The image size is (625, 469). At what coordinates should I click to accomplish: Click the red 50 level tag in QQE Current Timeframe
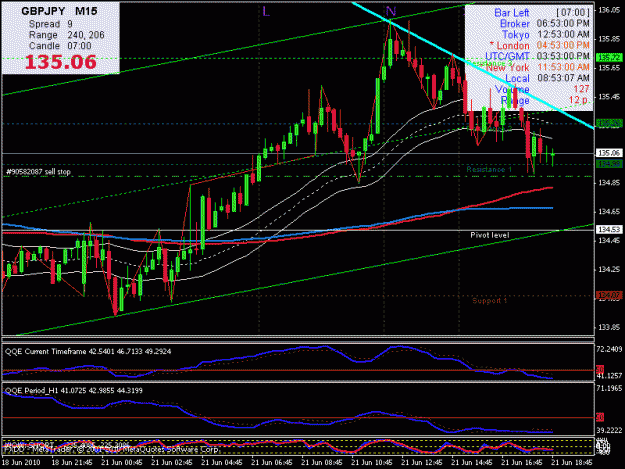click(600, 369)
